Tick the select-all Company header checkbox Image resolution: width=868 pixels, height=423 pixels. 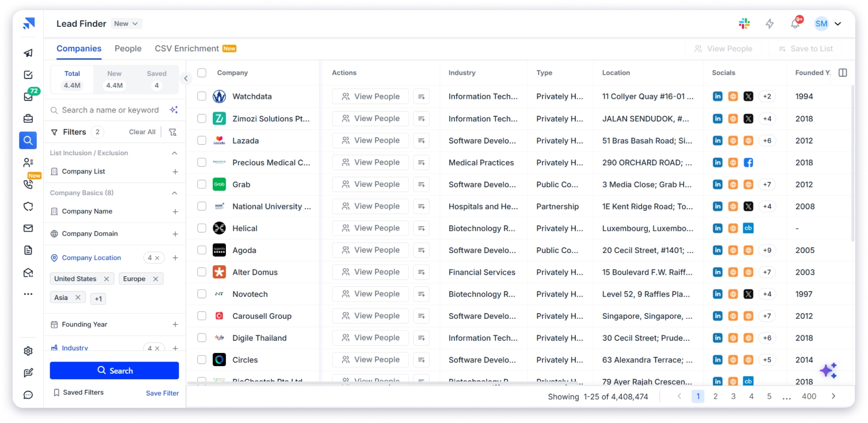202,73
